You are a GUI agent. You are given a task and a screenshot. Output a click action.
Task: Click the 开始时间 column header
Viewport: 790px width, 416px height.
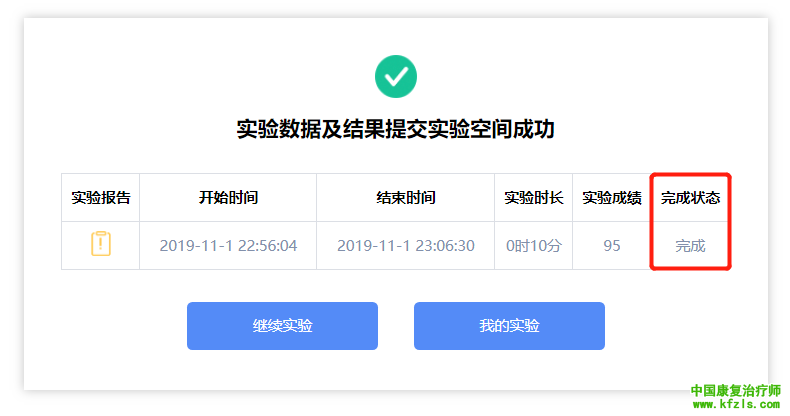(228, 197)
